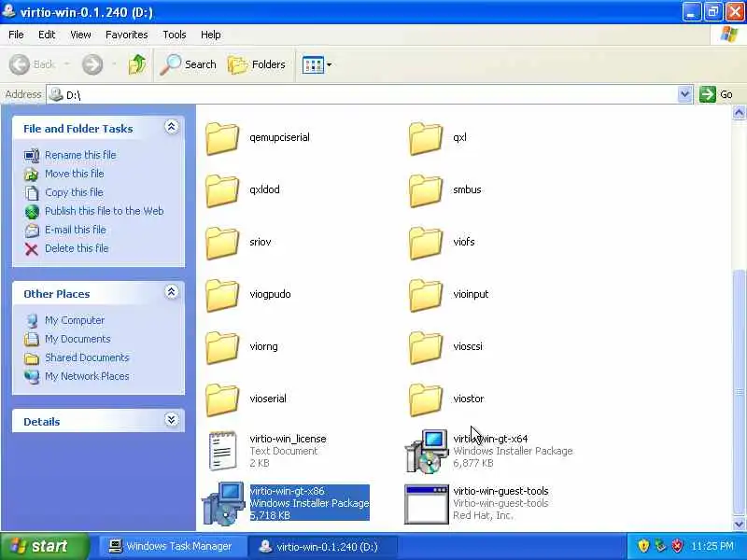Click the Forward arrow toolbar button
Image resolution: width=747 pixels, height=560 pixels.
click(x=92, y=64)
